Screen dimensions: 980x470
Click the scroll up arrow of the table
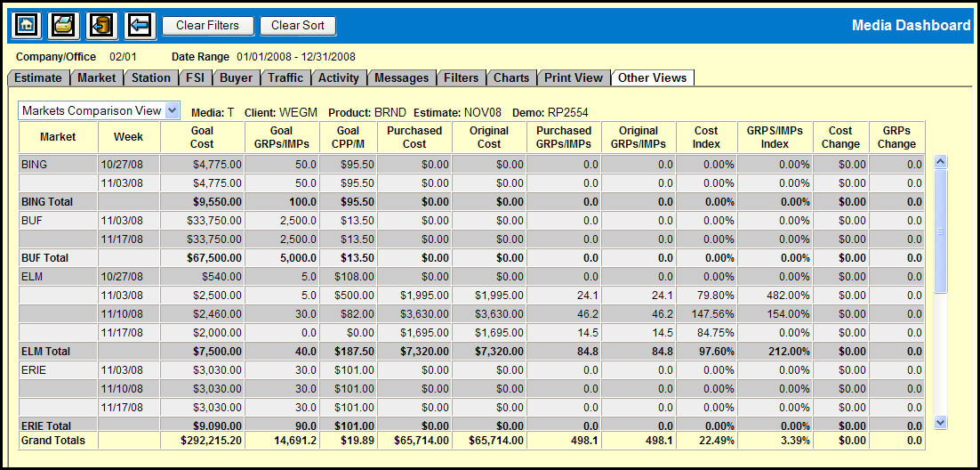coord(941,162)
